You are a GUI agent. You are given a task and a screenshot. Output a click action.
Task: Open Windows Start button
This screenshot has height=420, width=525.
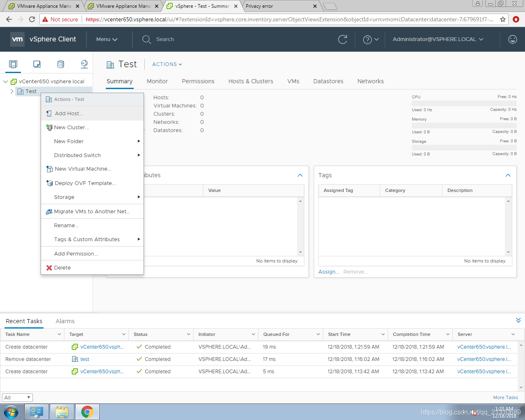11,412
